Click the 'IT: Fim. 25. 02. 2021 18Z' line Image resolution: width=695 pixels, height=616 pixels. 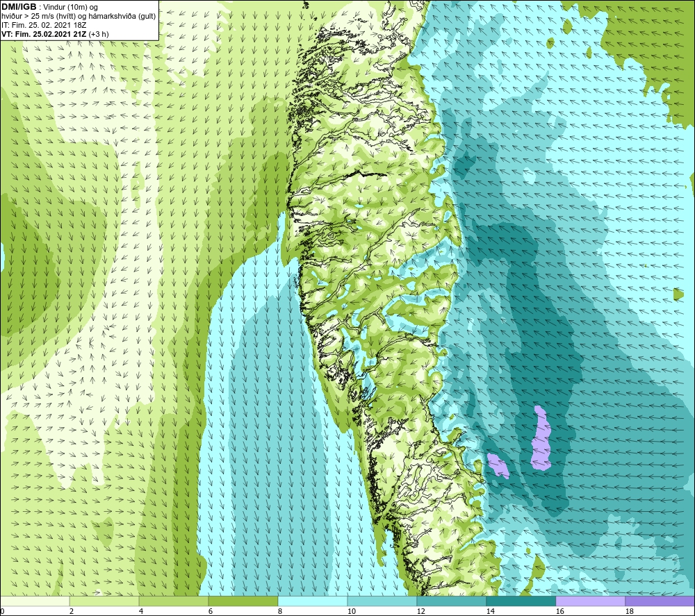coord(44,25)
